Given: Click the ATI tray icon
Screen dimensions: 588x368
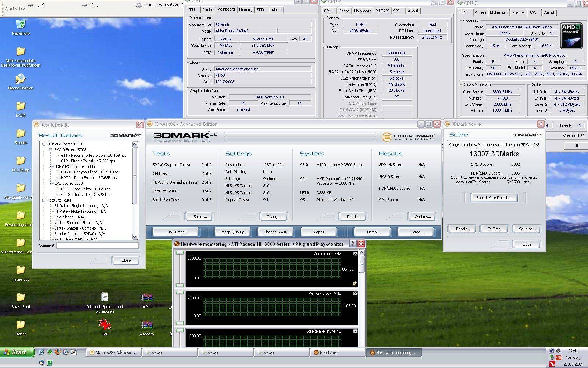Looking at the screenshot, I should pos(559,357).
